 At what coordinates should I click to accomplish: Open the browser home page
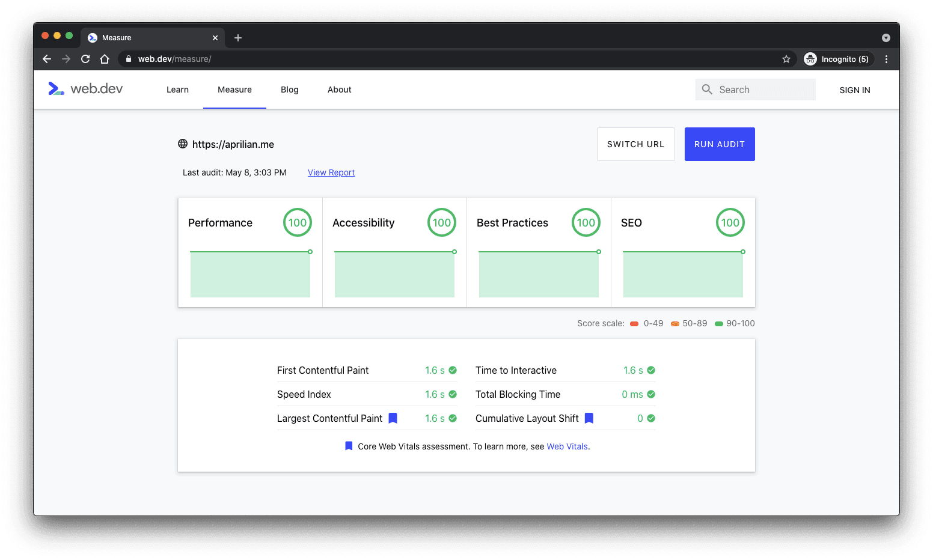pos(105,59)
